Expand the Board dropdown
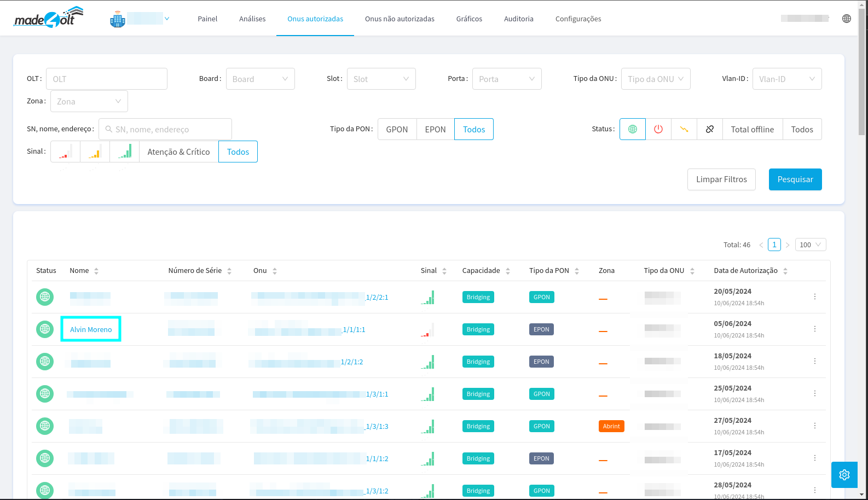The height and width of the screenshot is (500, 868). click(260, 79)
